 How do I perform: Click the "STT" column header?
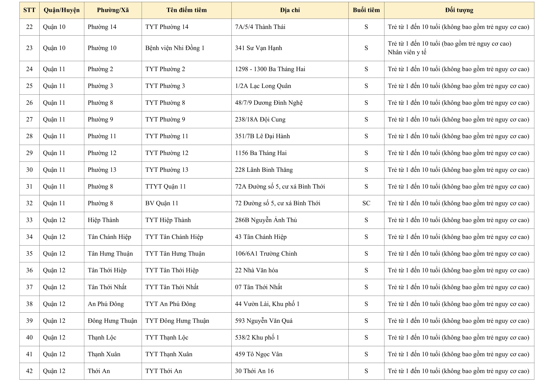point(29,10)
